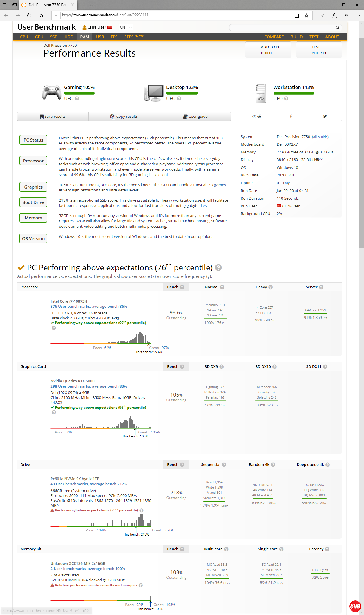Viewport: 364px width, 615px height.
Task: Open the 'all builds' link
Action: click(x=320, y=137)
